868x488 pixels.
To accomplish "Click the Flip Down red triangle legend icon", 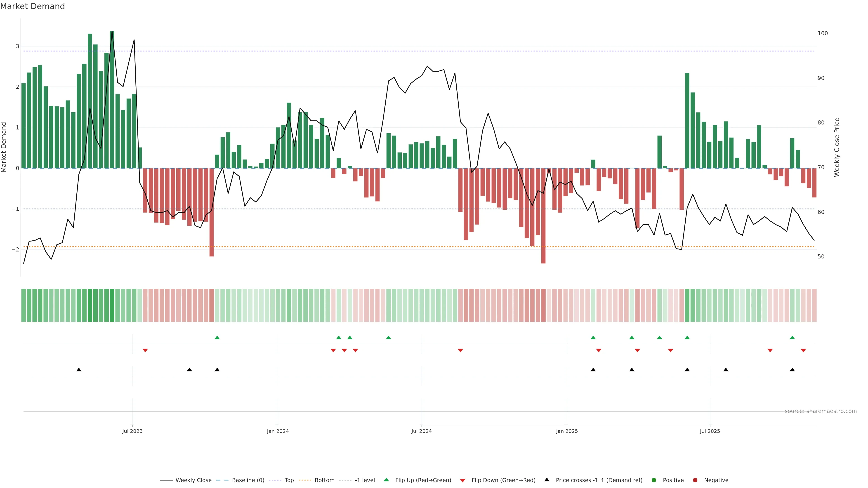I will (x=463, y=481).
